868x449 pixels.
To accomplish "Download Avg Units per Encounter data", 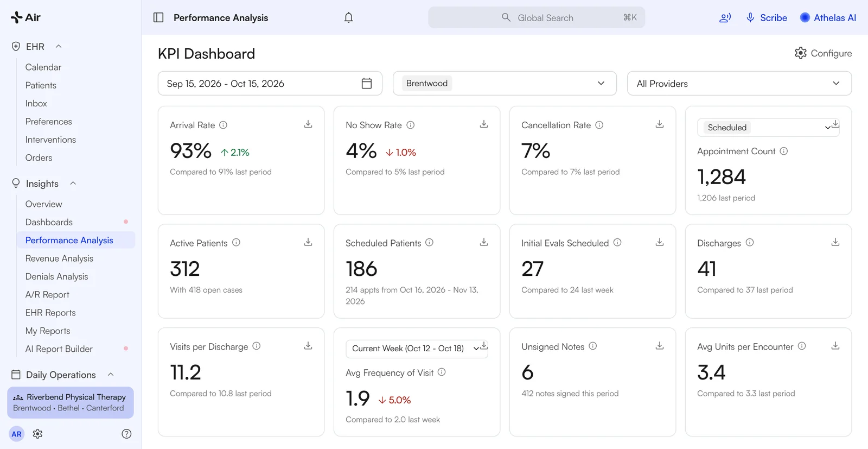I will click(835, 346).
